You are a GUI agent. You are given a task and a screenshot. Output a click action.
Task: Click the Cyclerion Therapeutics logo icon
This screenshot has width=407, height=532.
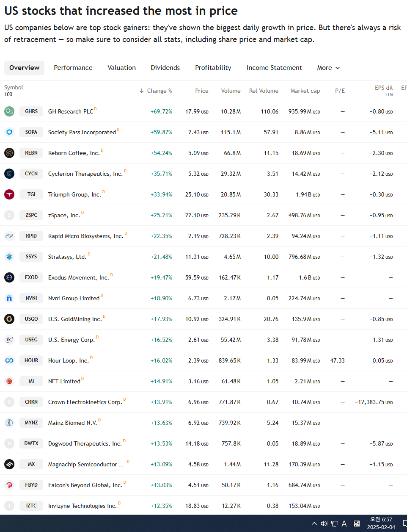coord(9,174)
